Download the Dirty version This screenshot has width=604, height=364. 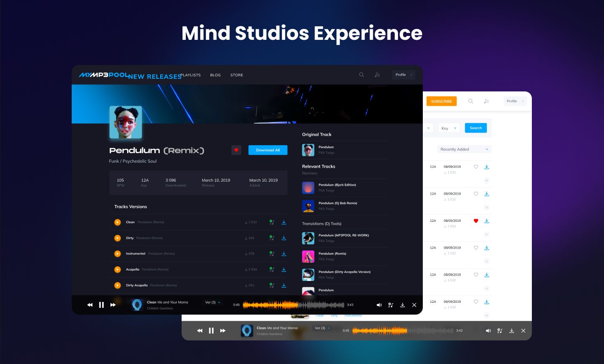[x=284, y=238]
